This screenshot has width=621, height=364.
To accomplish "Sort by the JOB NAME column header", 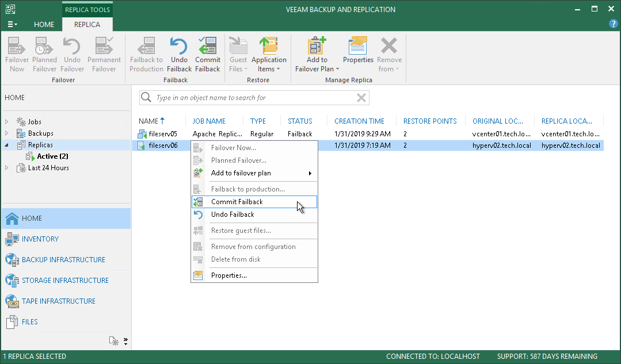I will point(209,121).
